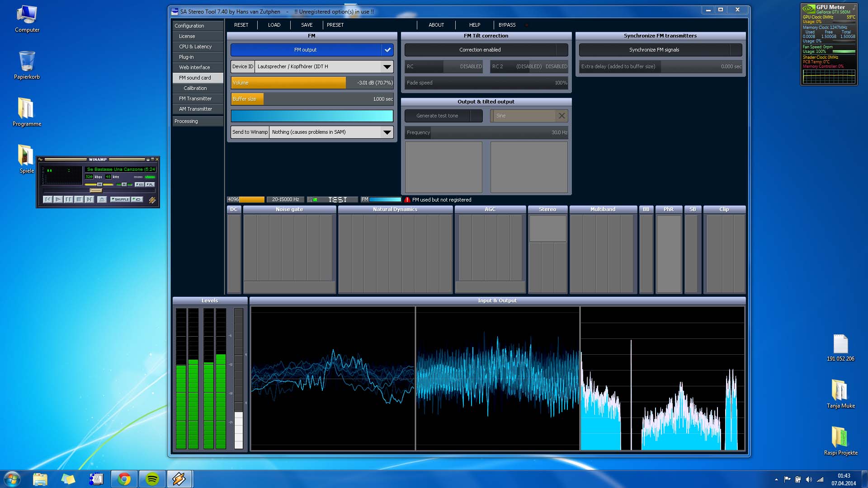Click Winamp seek position bar thumb
868x488 pixels.
coord(96,191)
